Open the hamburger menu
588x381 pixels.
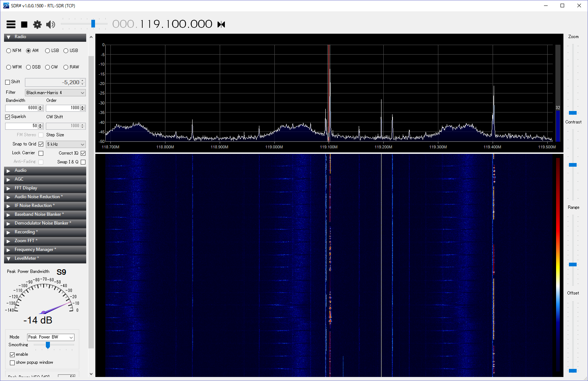point(11,24)
